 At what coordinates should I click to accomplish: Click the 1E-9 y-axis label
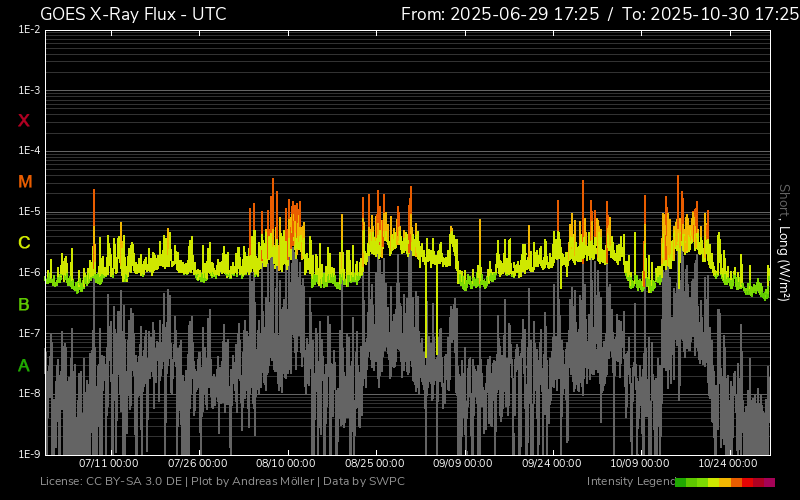coord(29,454)
